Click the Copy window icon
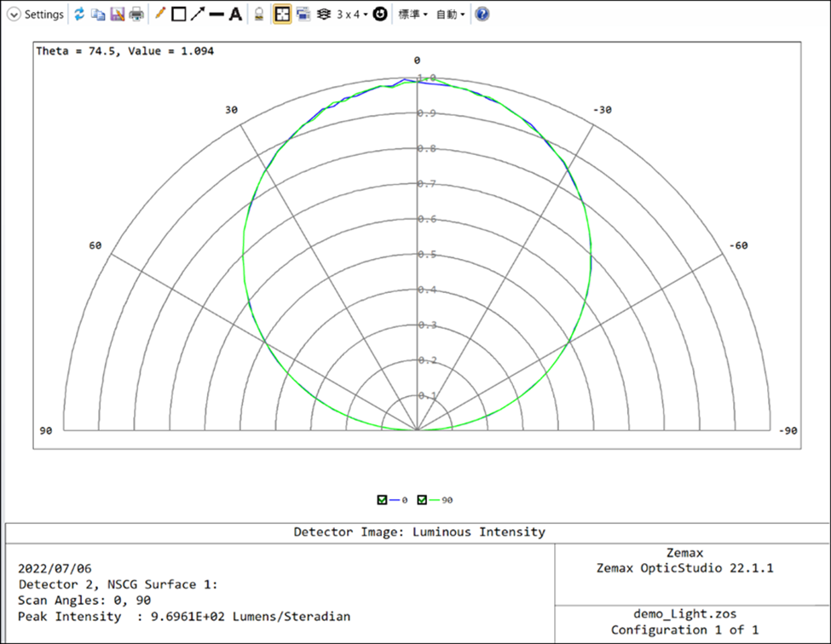This screenshot has height=644, width=831. [98, 14]
